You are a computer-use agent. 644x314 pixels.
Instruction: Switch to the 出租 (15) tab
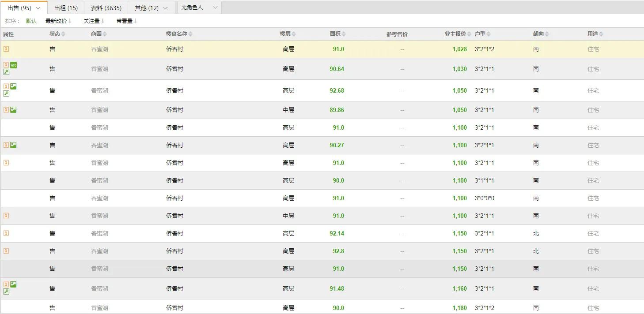pos(65,7)
